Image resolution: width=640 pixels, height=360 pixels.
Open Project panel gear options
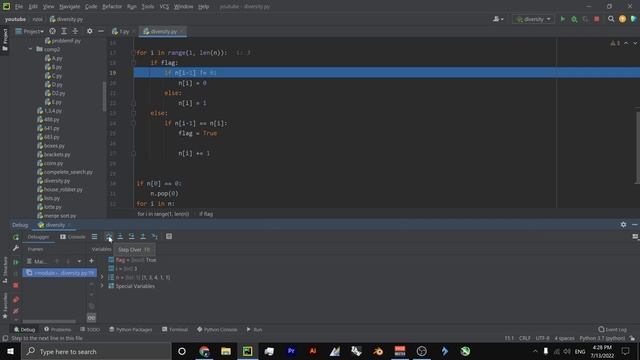click(89, 31)
